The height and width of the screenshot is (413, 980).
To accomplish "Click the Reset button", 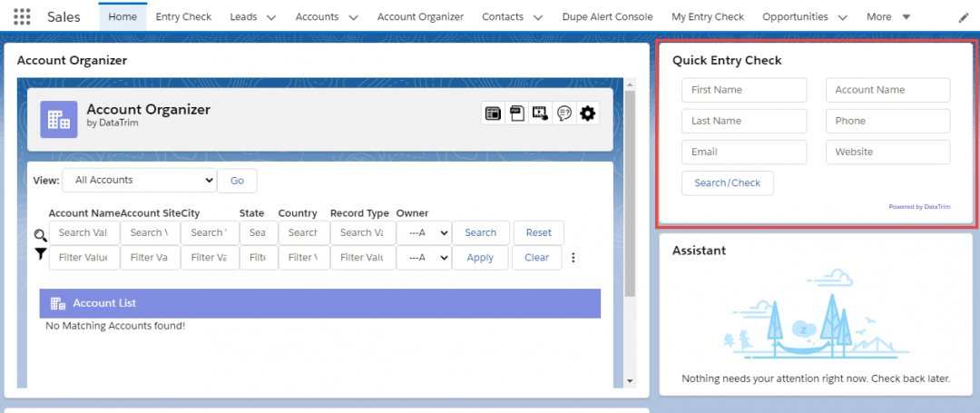I will [538, 233].
